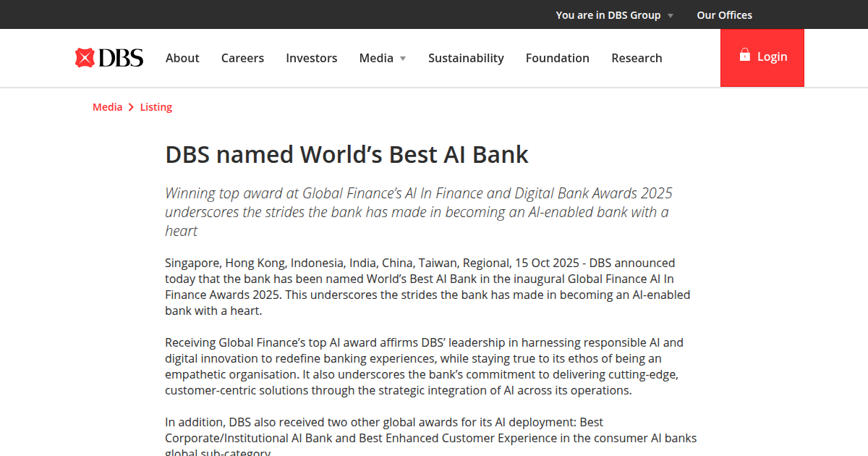Navigate to the Investors page
Viewport: 868px width, 456px height.
[311, 58]
